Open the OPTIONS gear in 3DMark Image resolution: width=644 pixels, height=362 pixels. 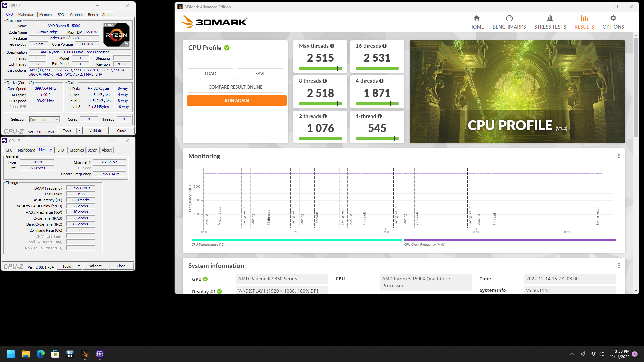click(x=613, y=22)
